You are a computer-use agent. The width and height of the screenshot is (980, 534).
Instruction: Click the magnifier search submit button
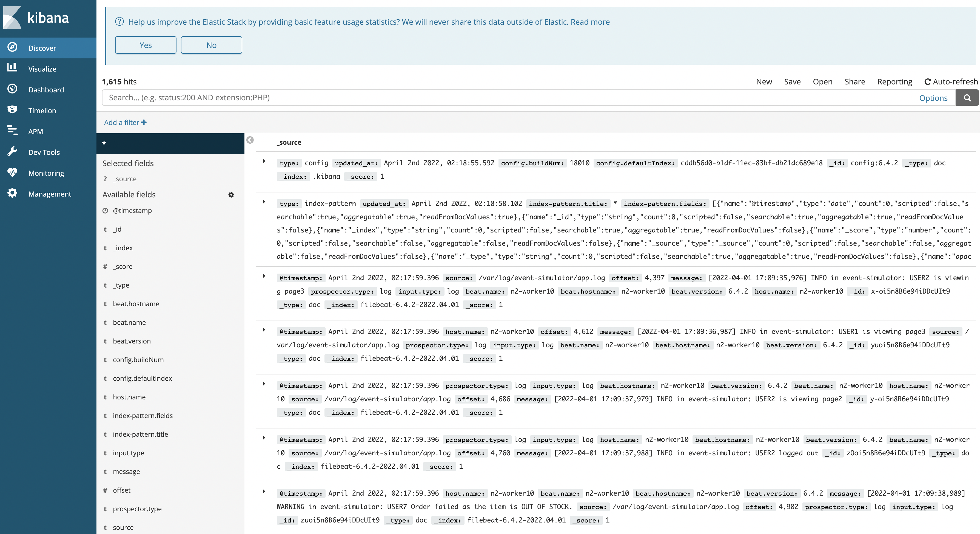coord(967,98)
